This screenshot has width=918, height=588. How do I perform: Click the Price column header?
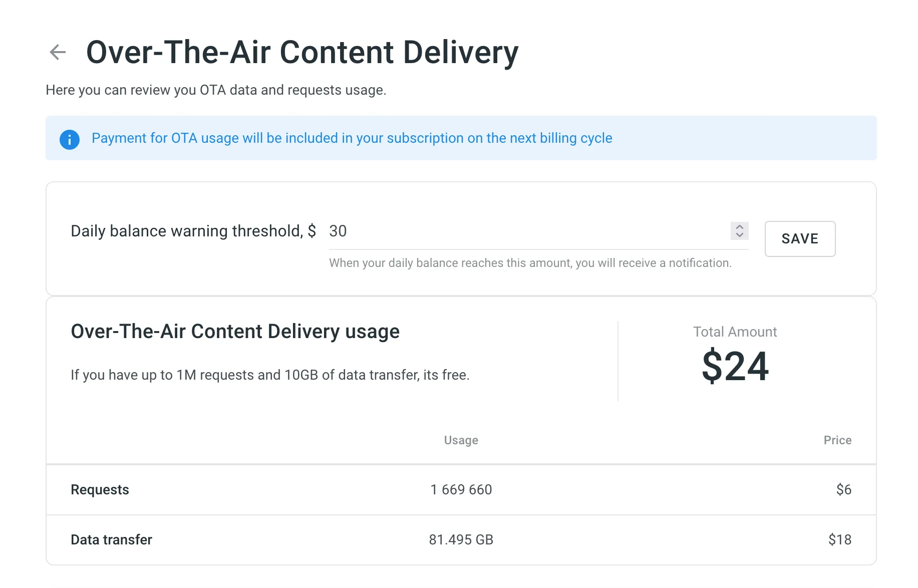click(837, 440)
